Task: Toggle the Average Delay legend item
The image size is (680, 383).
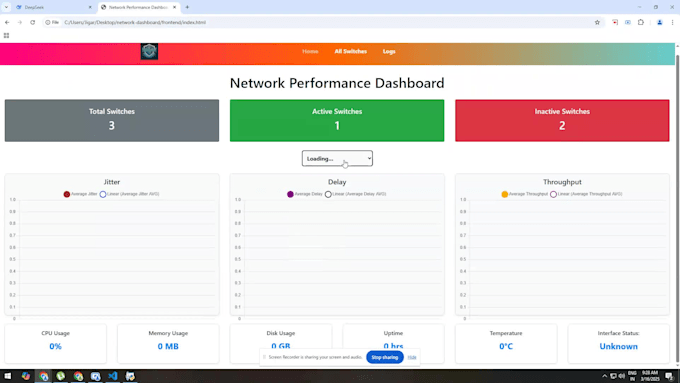Action: pyautogui.click(x=305, y=194)
